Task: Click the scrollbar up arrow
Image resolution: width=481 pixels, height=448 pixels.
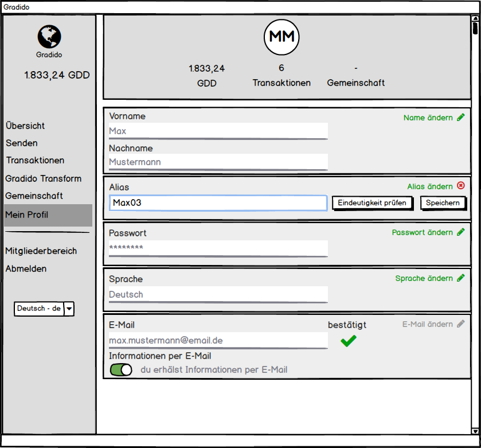Action: 475,18
